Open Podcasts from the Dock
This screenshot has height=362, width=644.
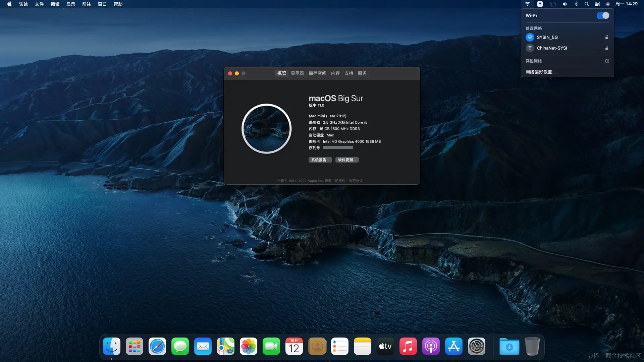431,346
